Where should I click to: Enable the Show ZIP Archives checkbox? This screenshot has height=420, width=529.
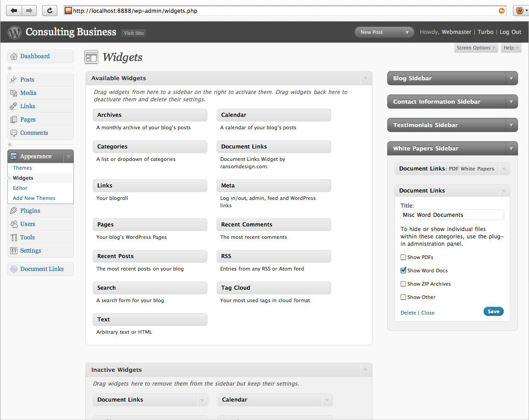[403, 284]
